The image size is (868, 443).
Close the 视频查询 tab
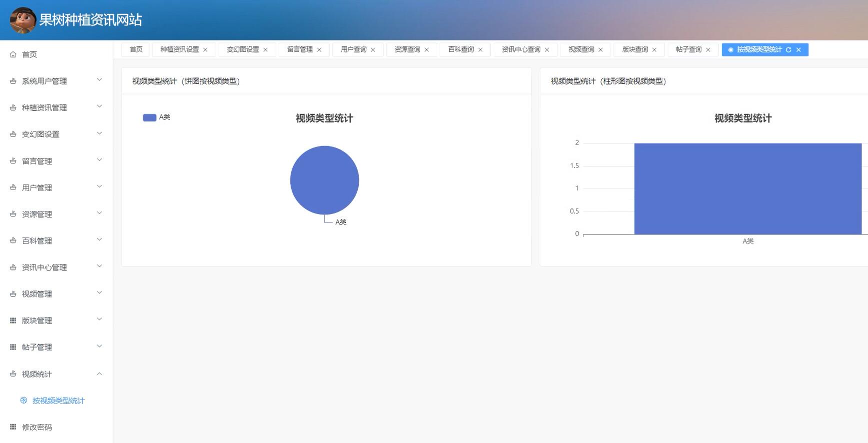coord(600,49)
